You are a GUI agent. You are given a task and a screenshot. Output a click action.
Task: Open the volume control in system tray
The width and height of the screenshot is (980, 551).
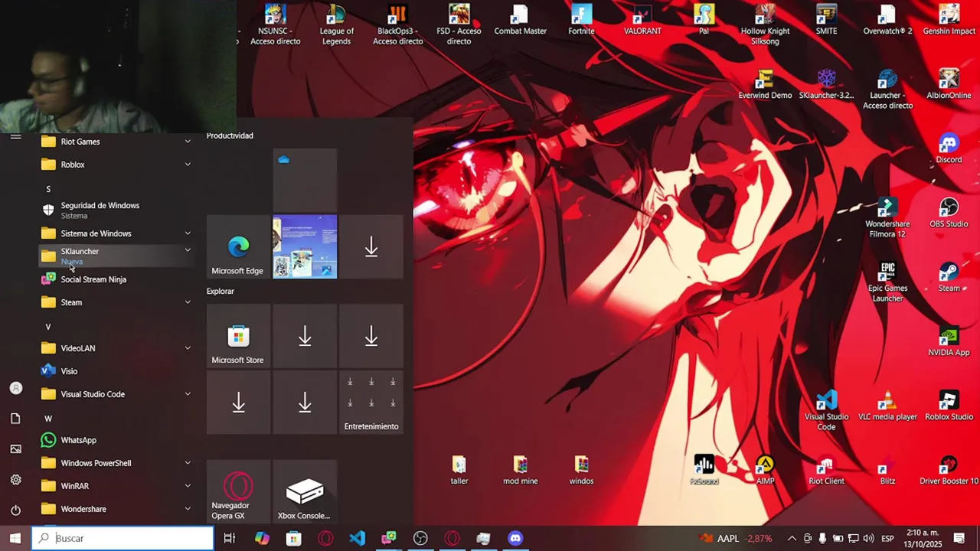[868, 538]
